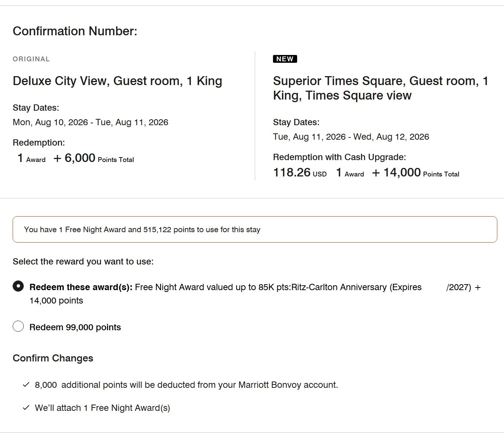
Task: Click the new stay dates Aug 11 - Aug 12
Action: [351, 137]
